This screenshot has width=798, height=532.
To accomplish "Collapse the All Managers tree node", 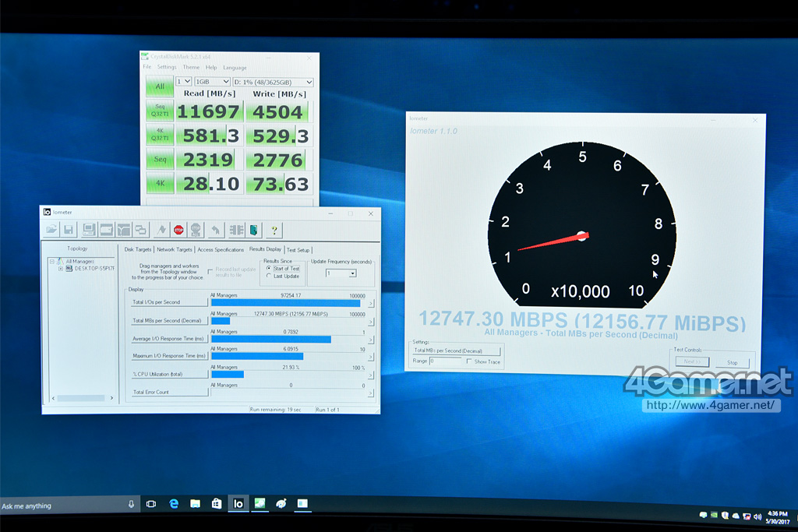I will pyautogui.click(x=52, y=262).
